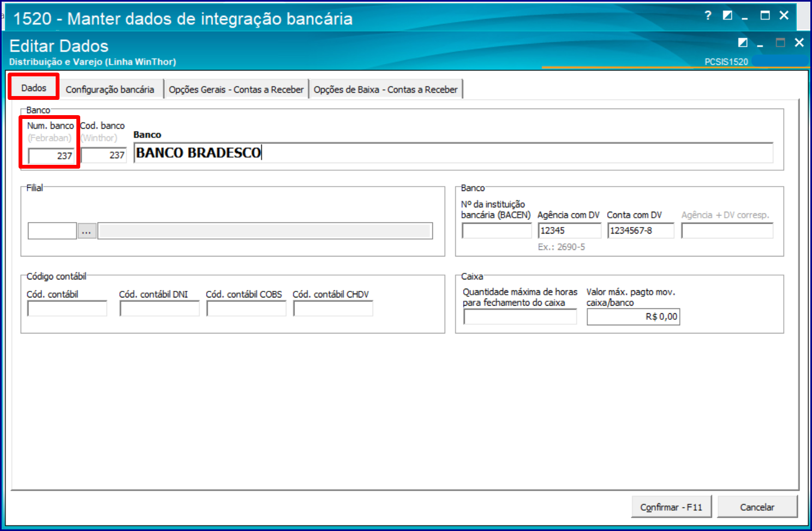Click the Caixa group label
This screenshot has width=812, height=531.
point(472,277)
